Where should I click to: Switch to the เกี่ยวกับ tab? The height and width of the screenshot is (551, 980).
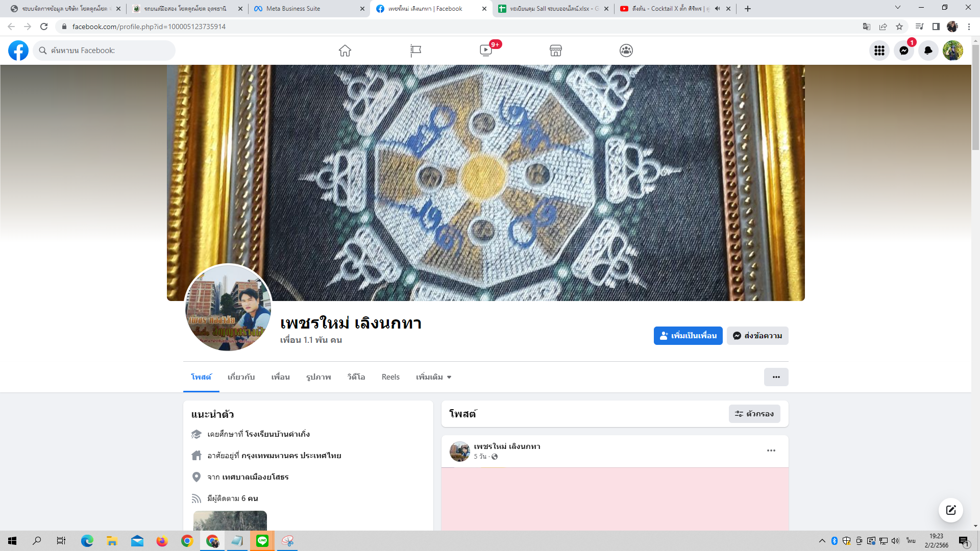241,377
